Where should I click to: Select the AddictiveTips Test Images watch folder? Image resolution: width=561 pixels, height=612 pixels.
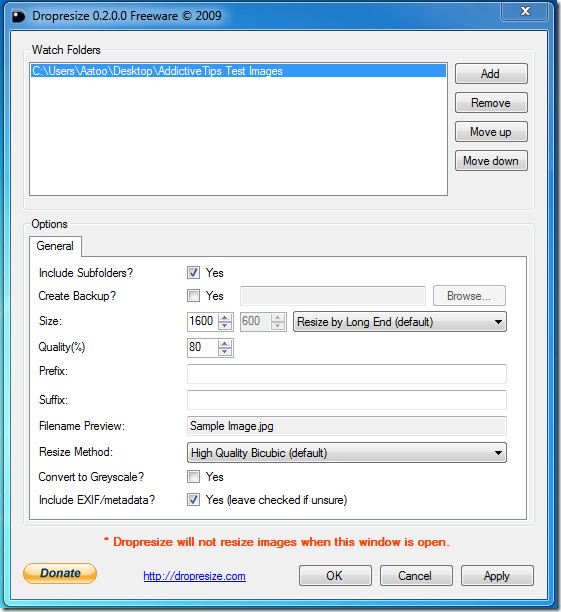pyautogui.click(x=238, y=71)
